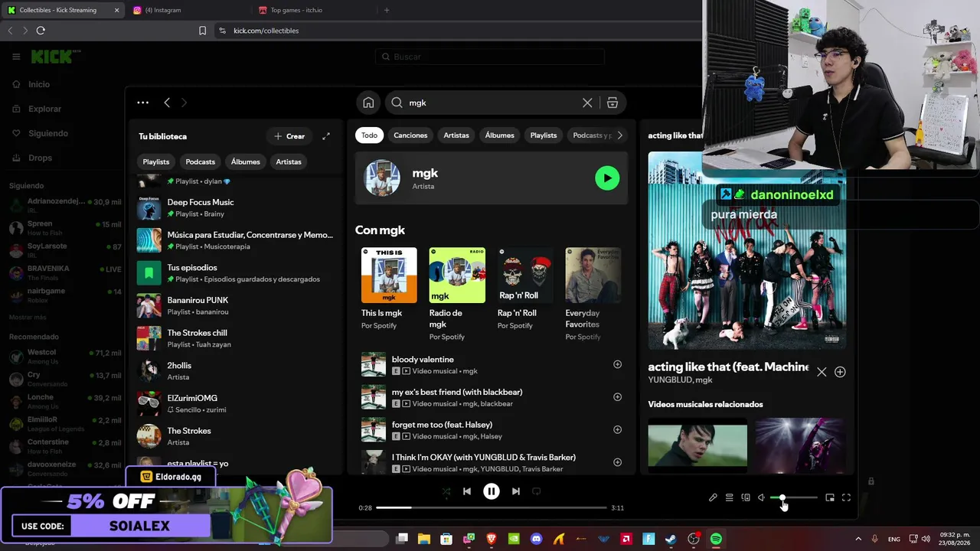The image size is (980, 551).
Task: Open the YUNGBLUD artist link in now playing
Action: (669, 380)
